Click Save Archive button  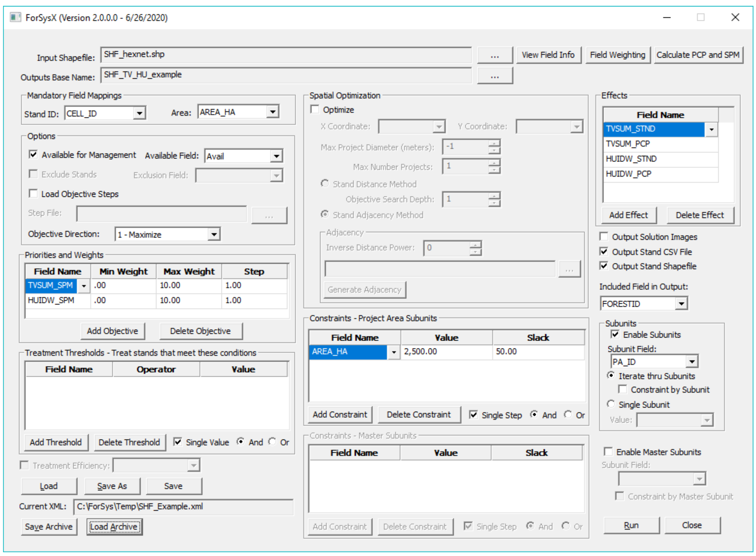[x=49, y=527]
